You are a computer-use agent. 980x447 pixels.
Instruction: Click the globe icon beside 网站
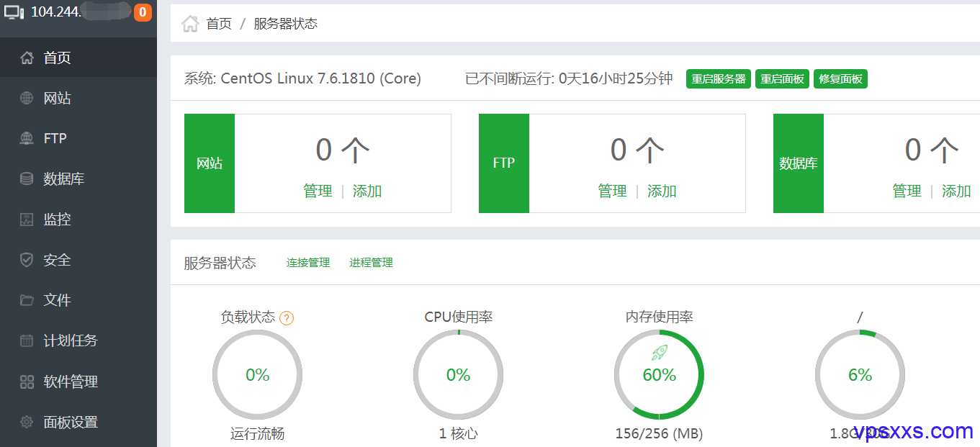click(27, 99)
